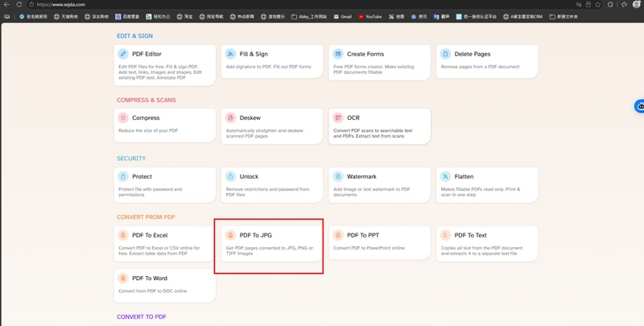
Task: Click the COMPRESS & SCANS heading
Action: [147, 100]
